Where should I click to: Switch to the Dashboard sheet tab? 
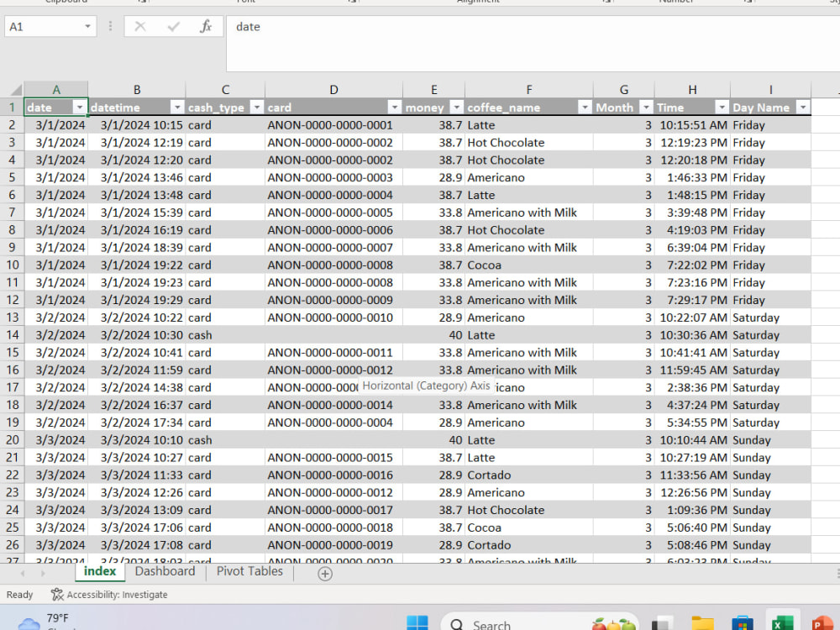click(x=165, y=571)
